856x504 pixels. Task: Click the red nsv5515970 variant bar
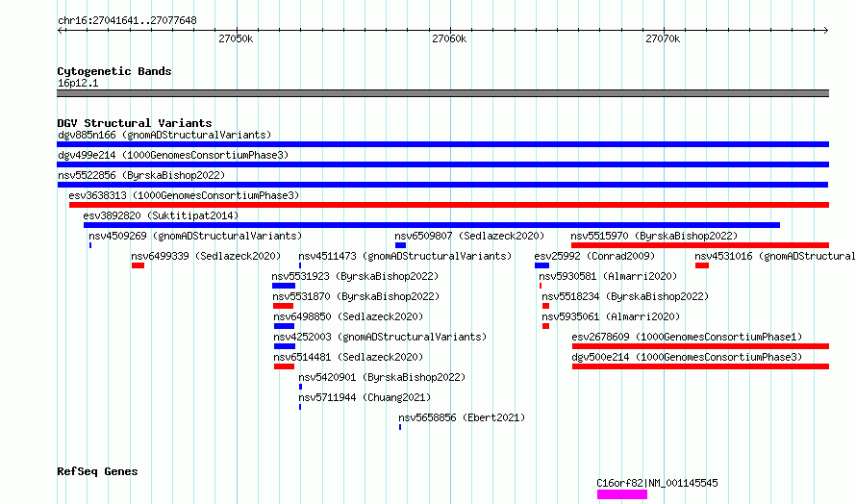tap(700, 245)
